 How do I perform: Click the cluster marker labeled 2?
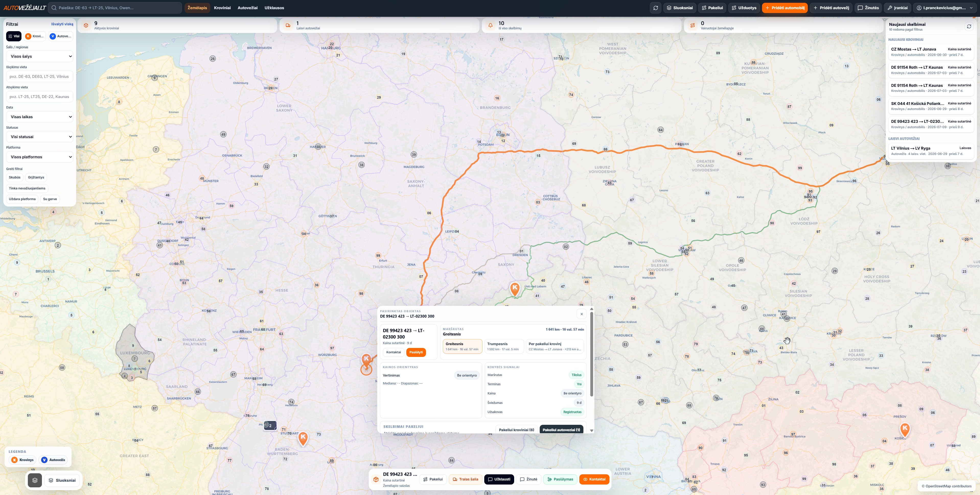click(270, 425)
